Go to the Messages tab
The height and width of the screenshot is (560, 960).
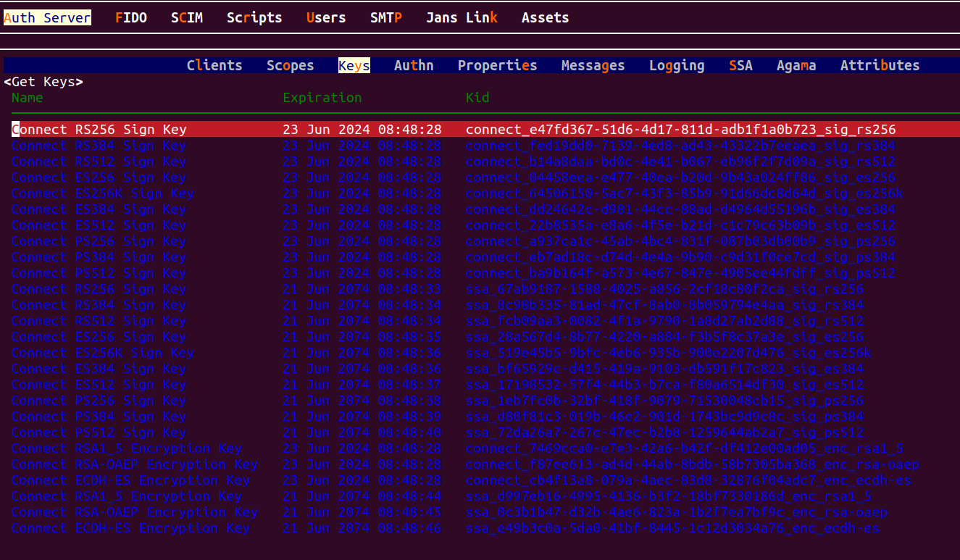(593, 66)
